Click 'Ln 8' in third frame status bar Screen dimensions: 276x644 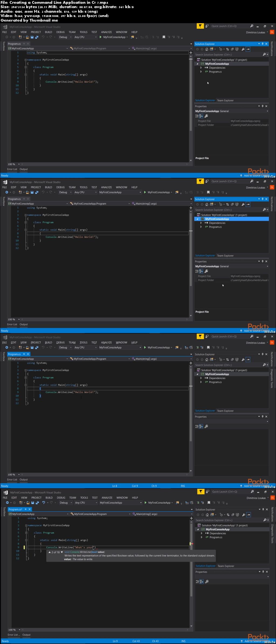(x=115, y=486)
